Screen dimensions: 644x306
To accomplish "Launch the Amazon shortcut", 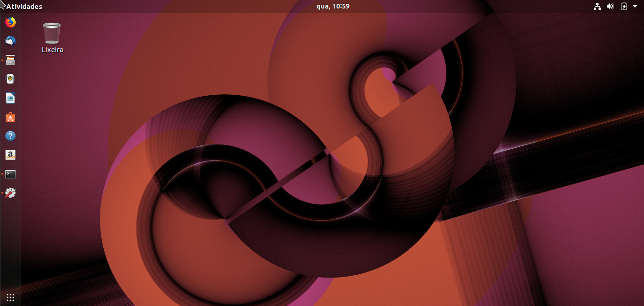I will (x=10, y=154).
